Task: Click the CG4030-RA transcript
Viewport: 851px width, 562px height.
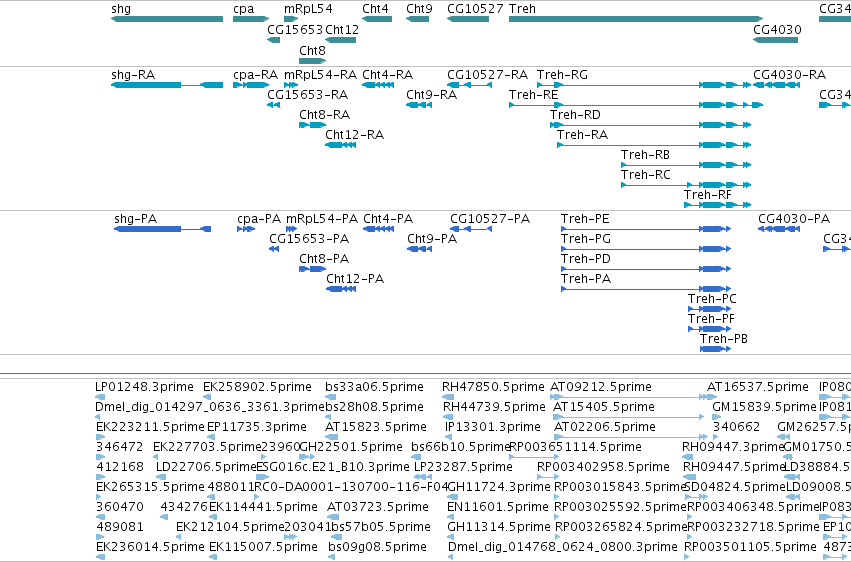Action: pos(776,85)
